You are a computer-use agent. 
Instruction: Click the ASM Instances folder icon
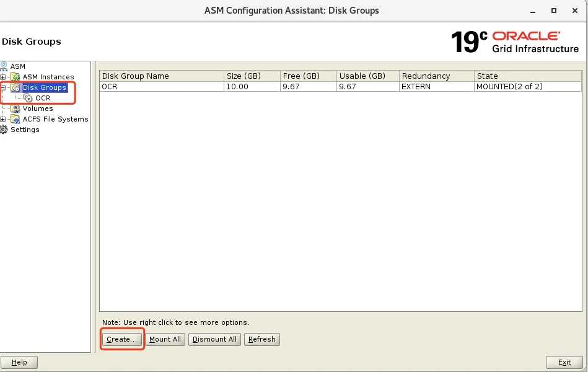15,77
